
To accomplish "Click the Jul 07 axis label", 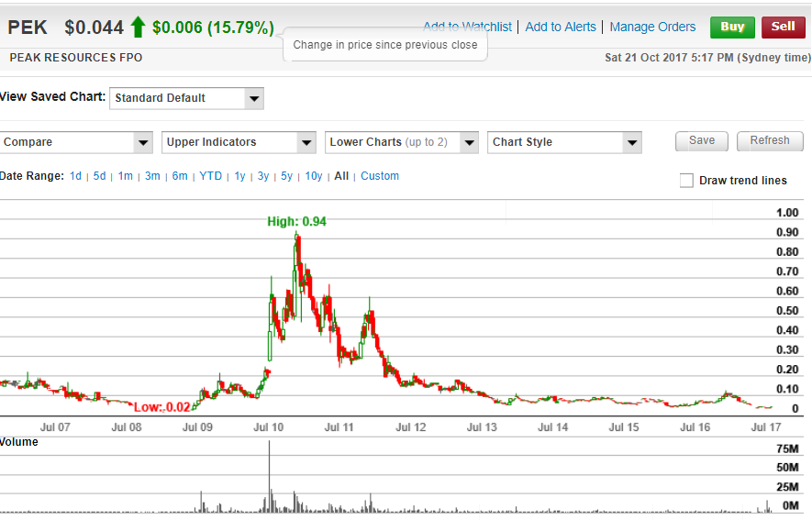I will 55,427.
